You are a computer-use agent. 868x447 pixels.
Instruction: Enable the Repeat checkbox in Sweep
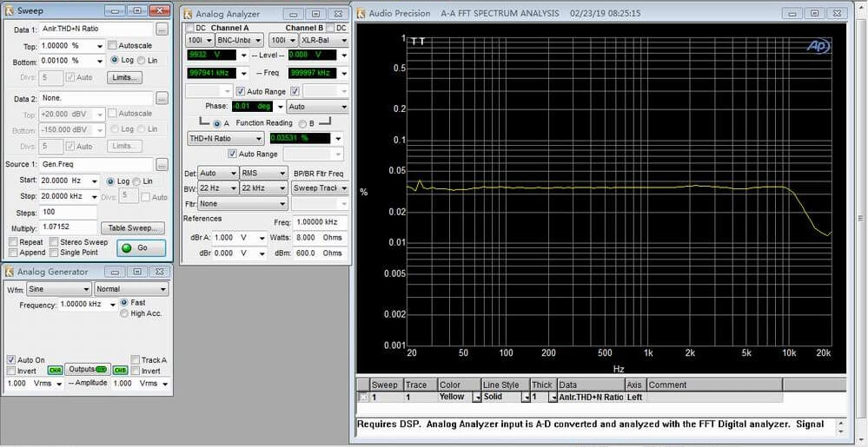click(x=13, y=242)
